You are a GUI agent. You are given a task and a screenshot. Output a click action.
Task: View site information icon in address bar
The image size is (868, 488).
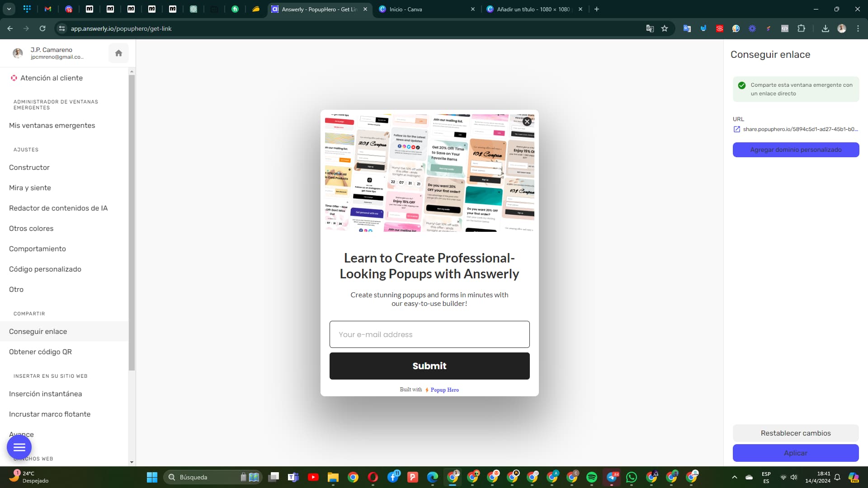[x=62, y=28]
